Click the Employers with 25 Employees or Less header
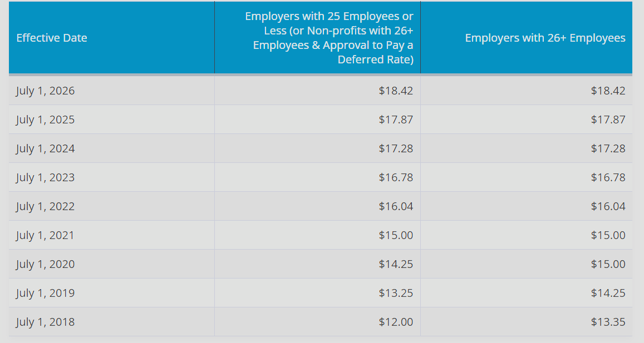 pyautogui.click(x=317, y=38)
